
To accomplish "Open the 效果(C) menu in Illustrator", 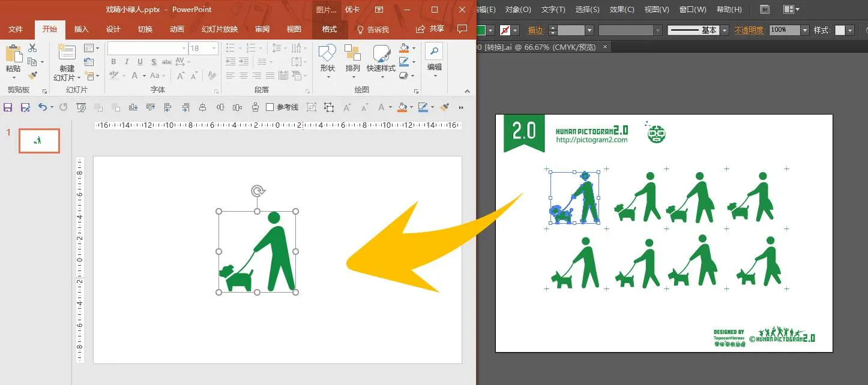I will click(x=622, y=10).
